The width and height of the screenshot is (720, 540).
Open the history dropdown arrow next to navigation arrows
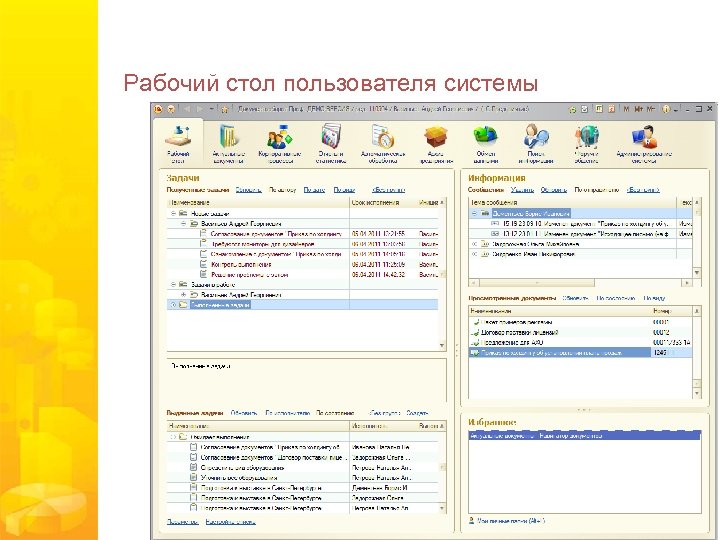[x=211, y=109]
